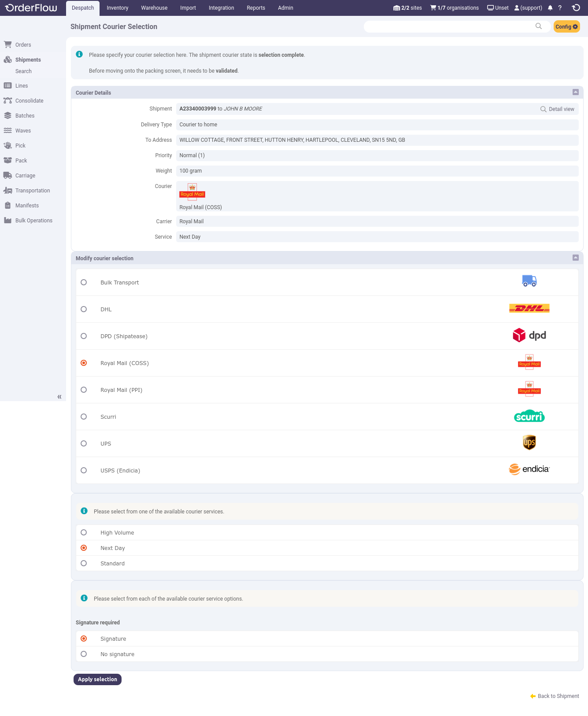Choose the UPS courier option
Viewport: 588px width, 716px height.
tap(84, 444)
